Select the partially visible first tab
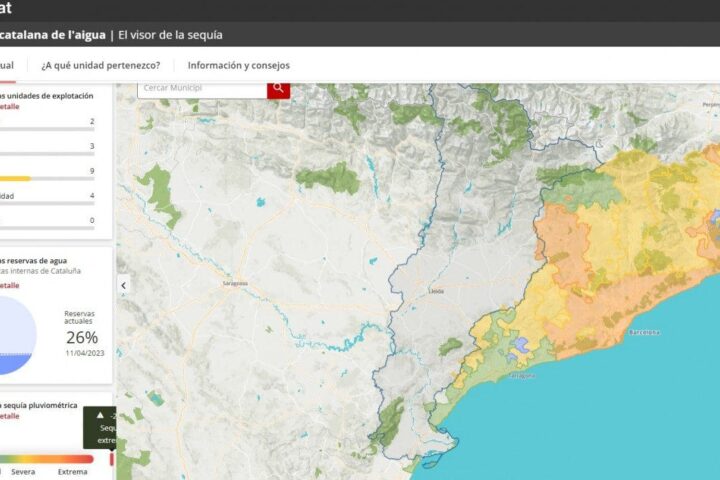 point(7,66)
